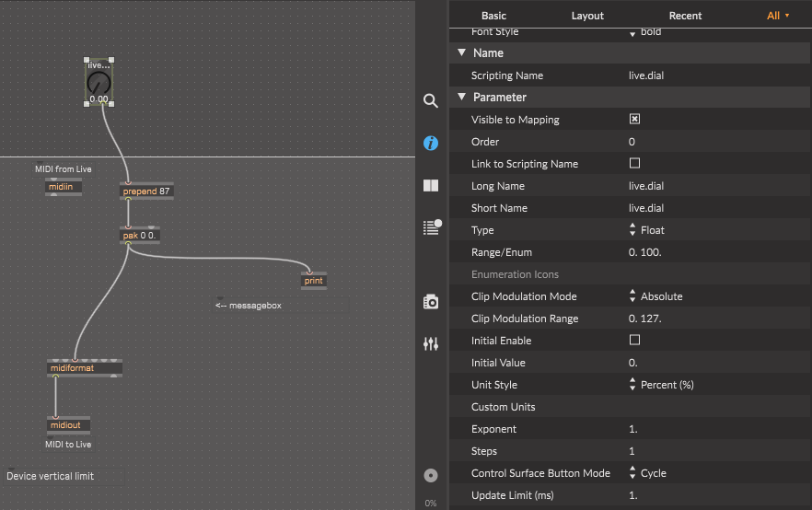Viewport: 812px width, 510px height.
Task: Click the live.dial knob object
Action: pyautogui.click(x=99, y=84)
